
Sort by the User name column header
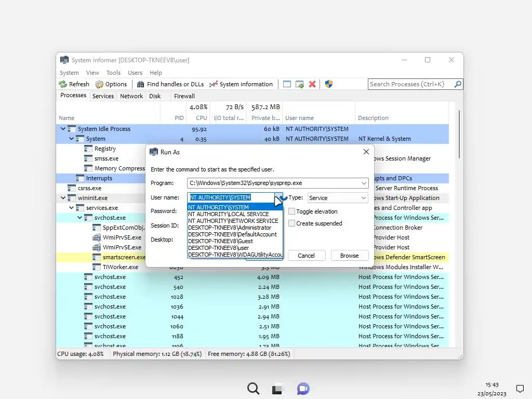point(319,118)
